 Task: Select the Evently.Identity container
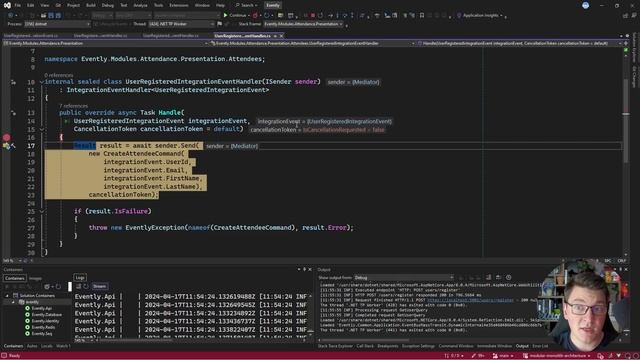pos(45,321)
